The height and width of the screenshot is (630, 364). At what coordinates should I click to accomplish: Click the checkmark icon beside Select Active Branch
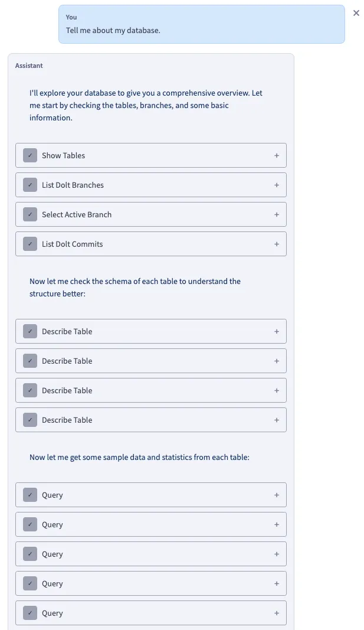(30, 214)
